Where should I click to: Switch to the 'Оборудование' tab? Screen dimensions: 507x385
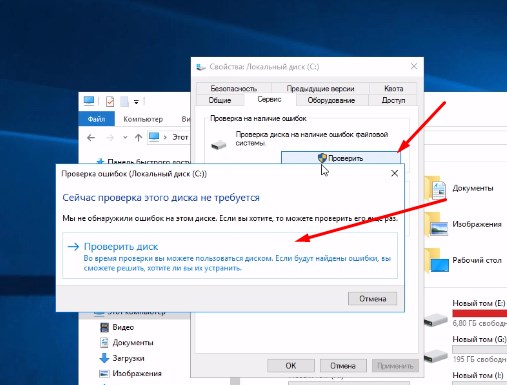(331, 100)
